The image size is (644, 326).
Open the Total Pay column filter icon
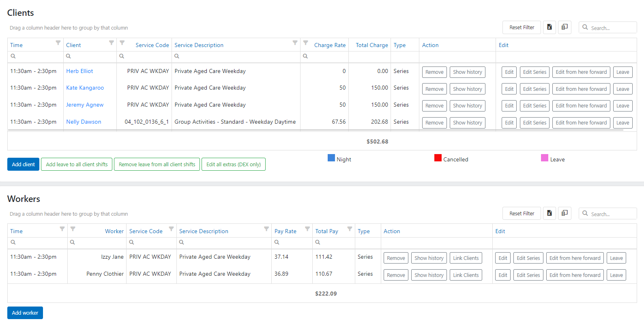click(x=350, y=229)
